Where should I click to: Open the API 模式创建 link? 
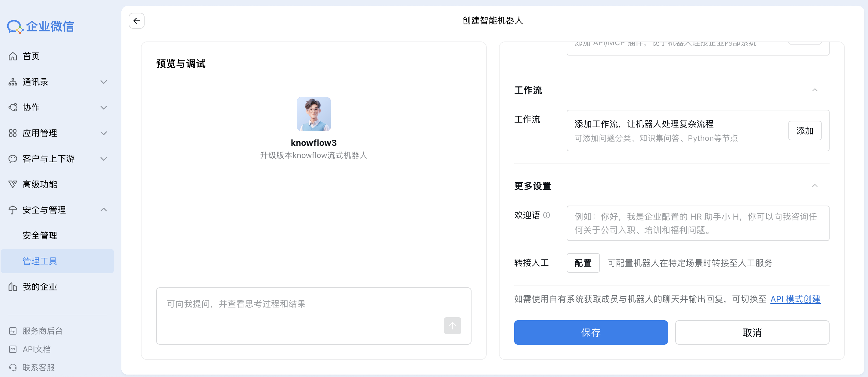[x=795, y=299]
